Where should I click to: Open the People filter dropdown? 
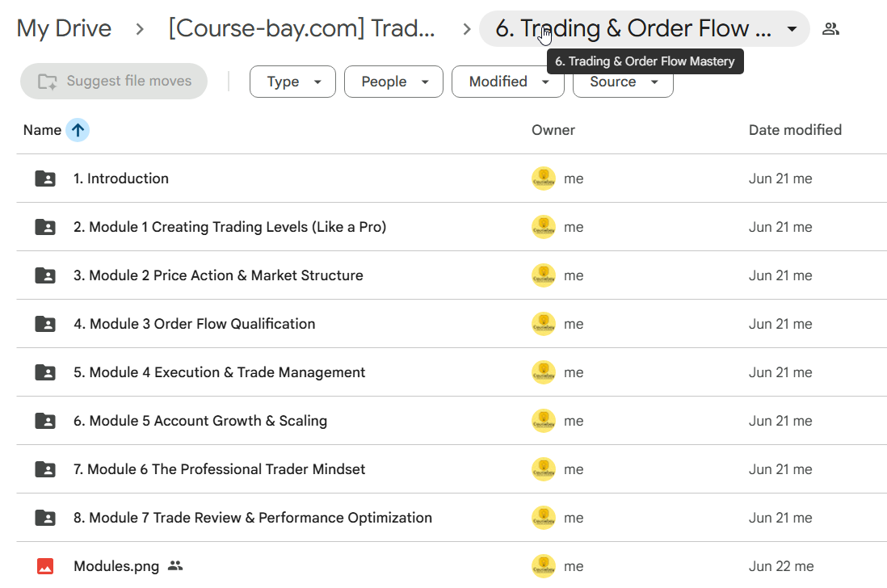pos(393,82)
